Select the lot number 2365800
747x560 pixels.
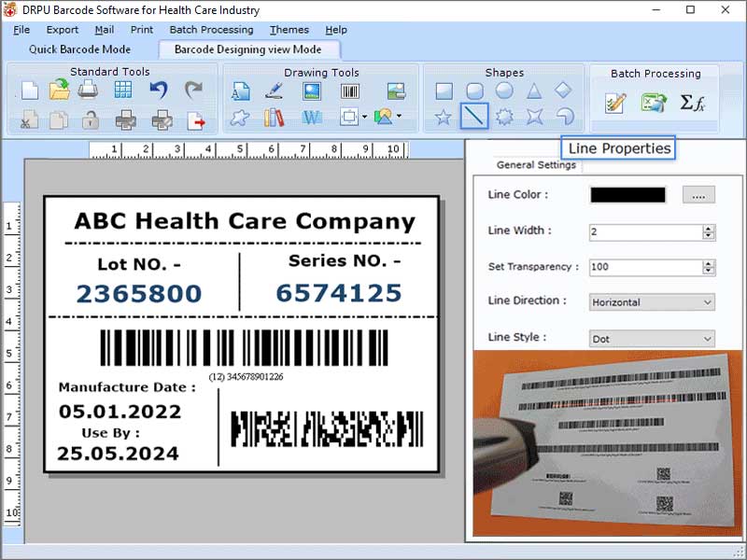point(139,293)
